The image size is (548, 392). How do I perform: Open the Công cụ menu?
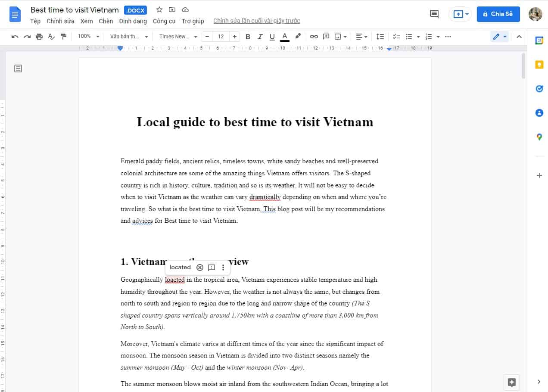pyautogui.click(x=164, y=21)
